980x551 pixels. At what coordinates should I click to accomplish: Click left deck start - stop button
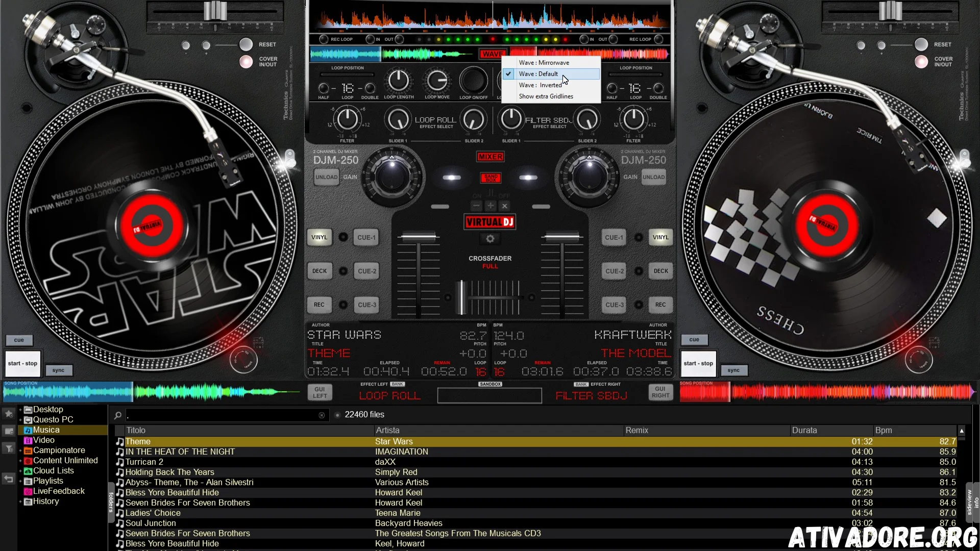[22, 364]
